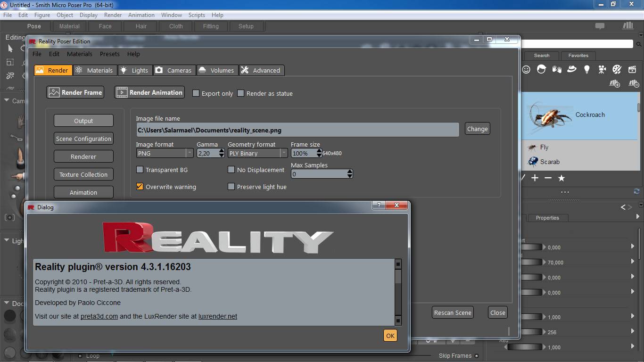This screenshot has height=362, width=644.
Task: Open the Hands library category icon
Action: point(556,69)
